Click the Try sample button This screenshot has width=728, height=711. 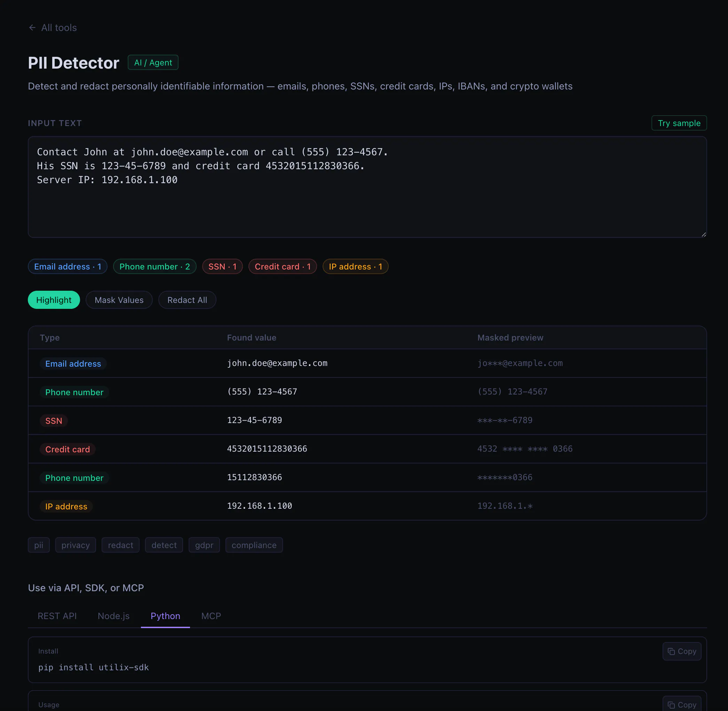click(679, 123)
